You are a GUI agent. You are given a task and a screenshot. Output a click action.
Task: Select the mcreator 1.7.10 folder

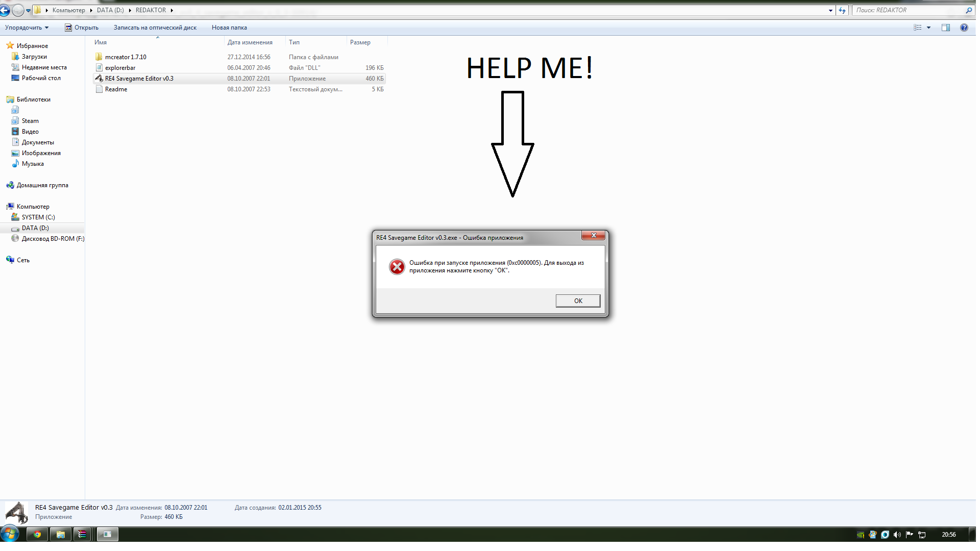[x=126, y=57]
